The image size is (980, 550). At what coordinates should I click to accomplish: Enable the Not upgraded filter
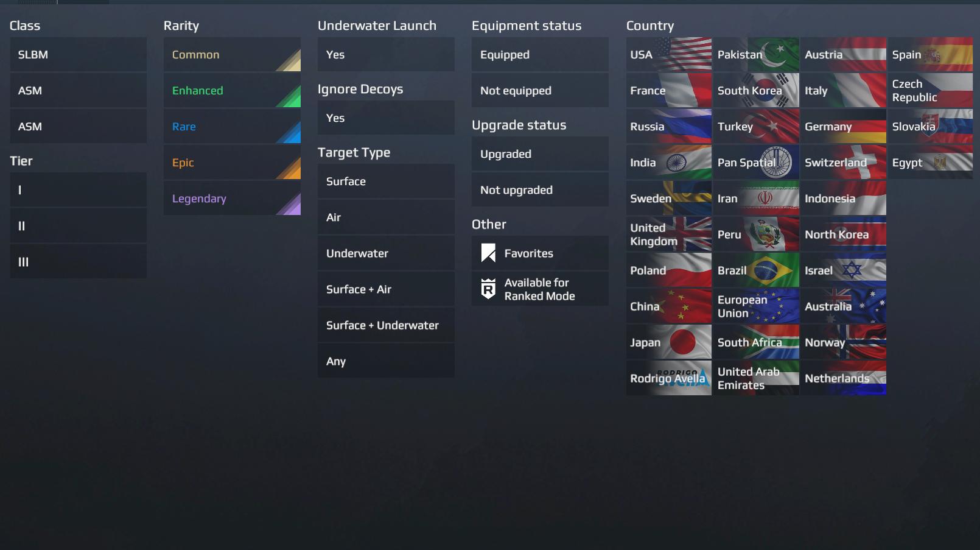540,189
